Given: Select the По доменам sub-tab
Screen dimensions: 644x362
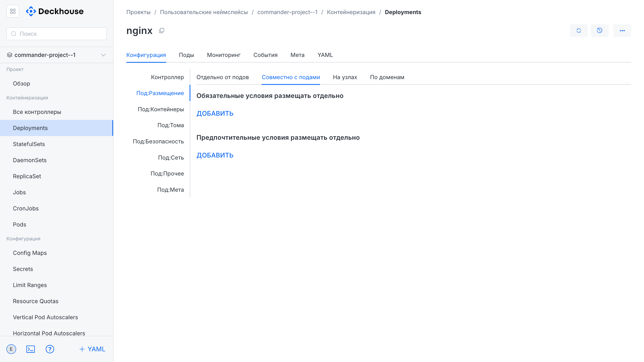Looking at the screenshot, I should pos(387,77).
